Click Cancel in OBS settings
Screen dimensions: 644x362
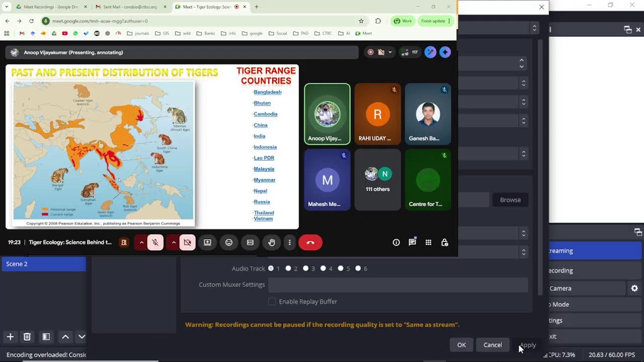tap(493, 345)
